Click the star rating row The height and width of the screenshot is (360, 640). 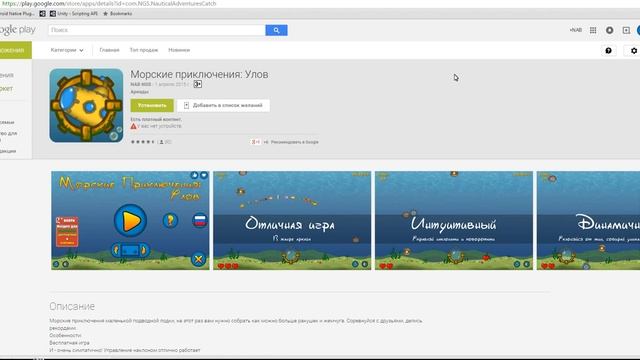(x=142, y=142)
